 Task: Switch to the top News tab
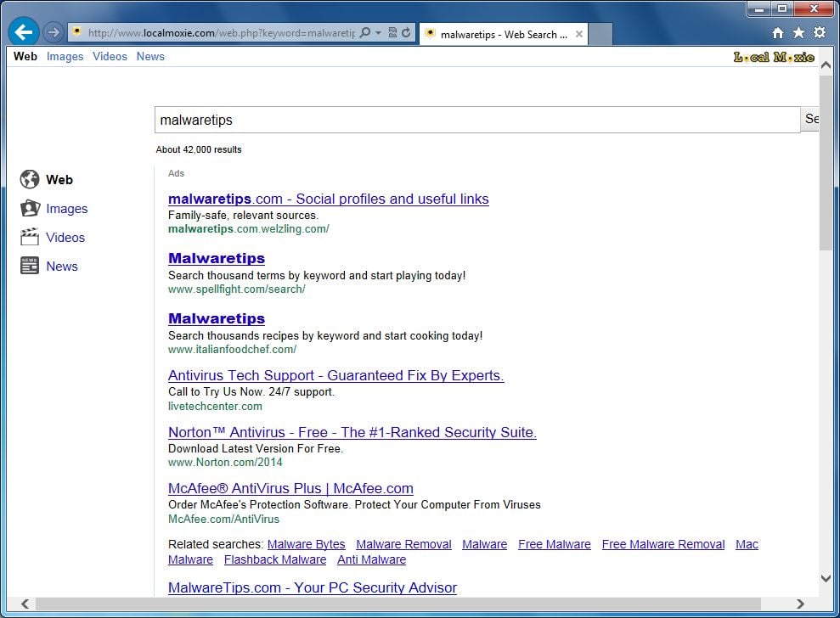pyautogui.click(x=150, y=56)
